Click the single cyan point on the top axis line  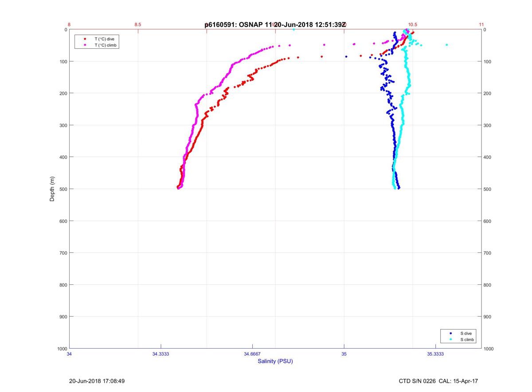[x=293, y=29]
